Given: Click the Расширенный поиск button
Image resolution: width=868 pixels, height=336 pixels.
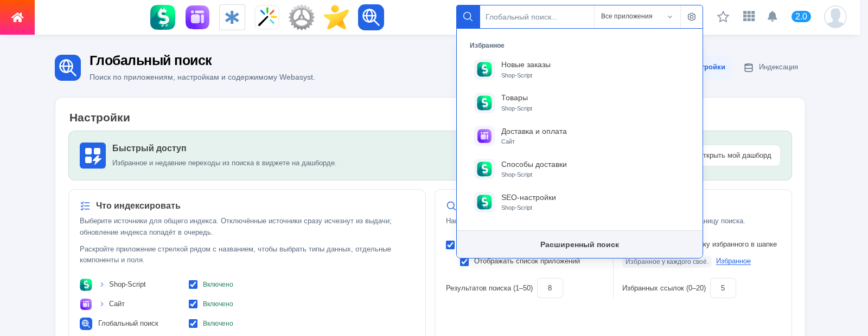Looking at the screenshot, I should tap(579, 244).
